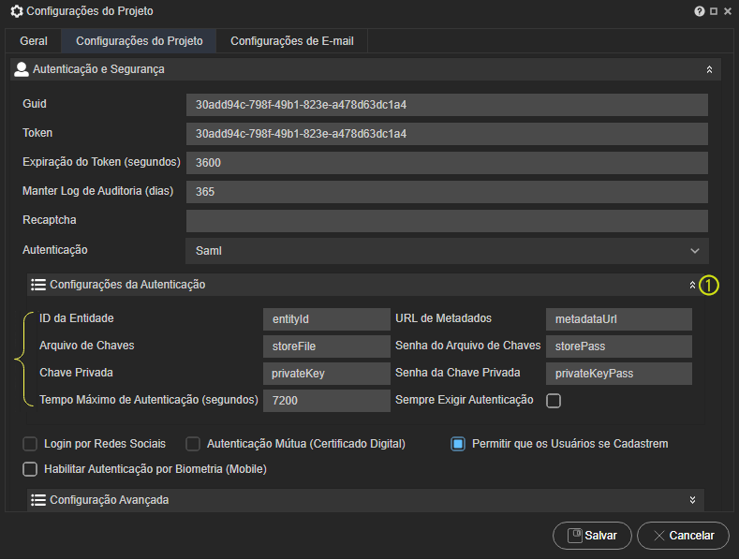Open the Configurações de E-mail tab
Screen dimensions: 739x560
pyautogui.click(x=291, y=41)
